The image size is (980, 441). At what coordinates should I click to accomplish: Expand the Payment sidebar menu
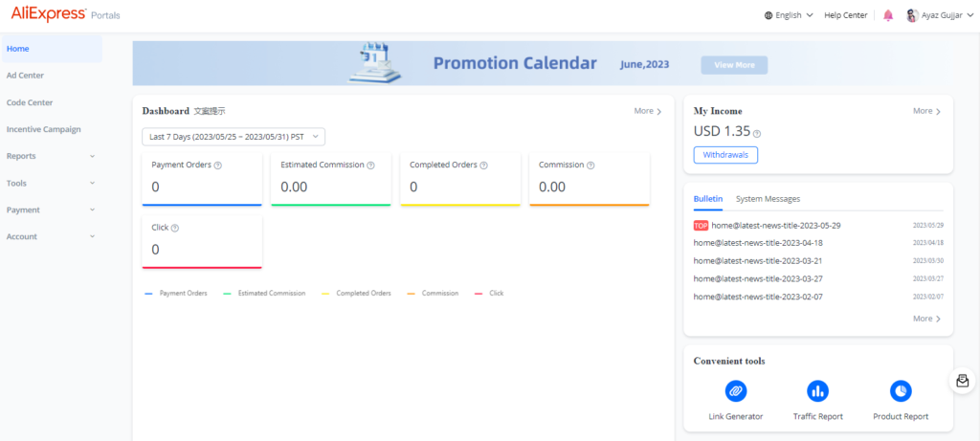click(x=52, y=209)
